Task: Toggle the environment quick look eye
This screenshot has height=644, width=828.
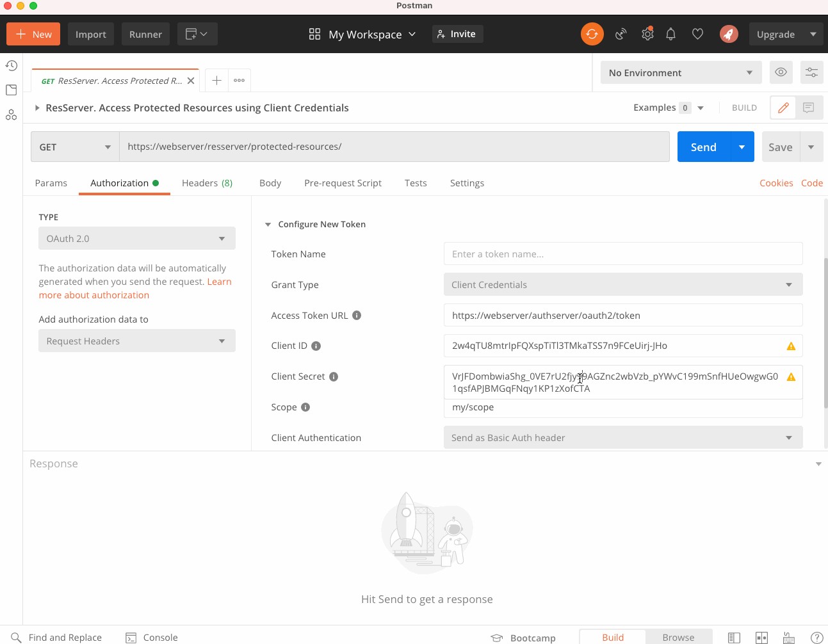Action: tap(781, 72)
